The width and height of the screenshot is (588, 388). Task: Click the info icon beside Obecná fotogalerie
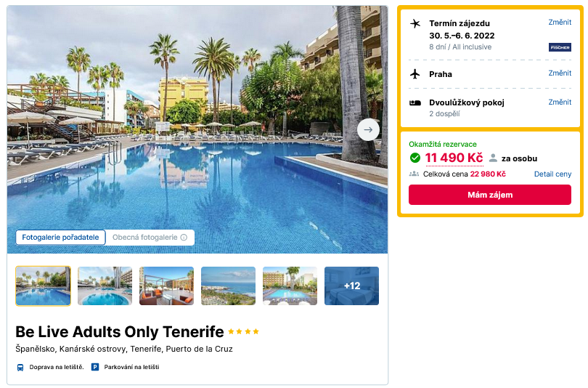click(x=184, y=238)
